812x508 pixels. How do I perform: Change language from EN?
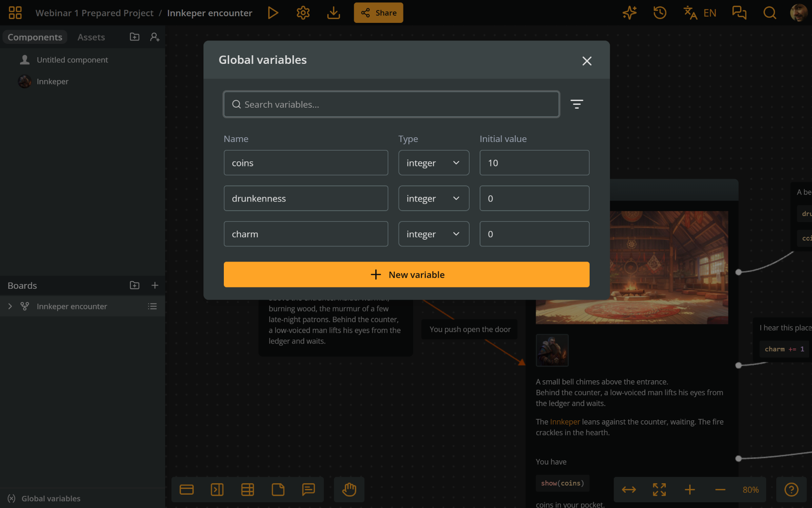[x=700, y=13]
